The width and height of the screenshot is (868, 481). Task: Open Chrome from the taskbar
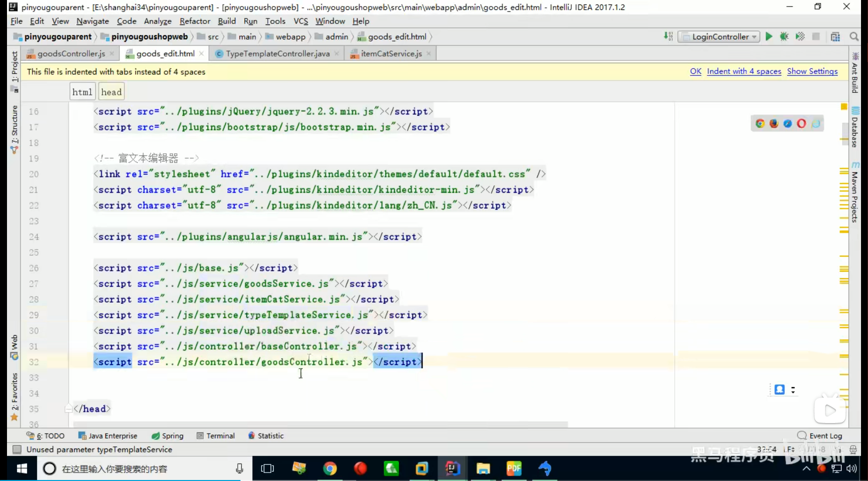pos(330,469)
